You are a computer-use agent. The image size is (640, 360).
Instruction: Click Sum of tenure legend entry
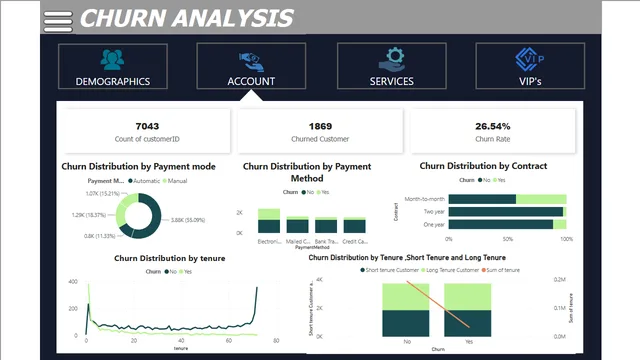click(501, 270)
